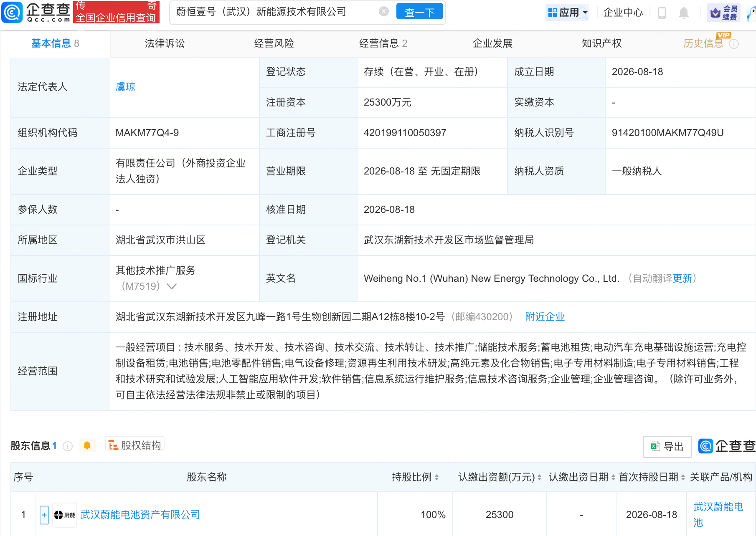Screen dimensions: 756x536
Task: Click info icon next to 股东信息
Action: point(67,446)
